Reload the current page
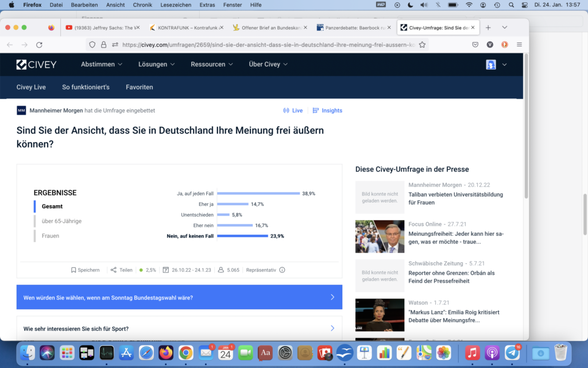Screen dimensions: 588x368 (39, 44)
